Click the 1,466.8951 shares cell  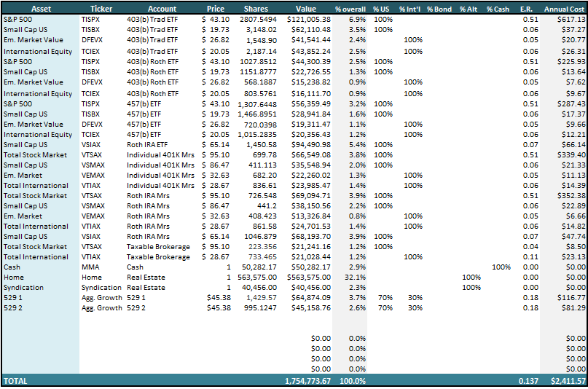(257, 114)
